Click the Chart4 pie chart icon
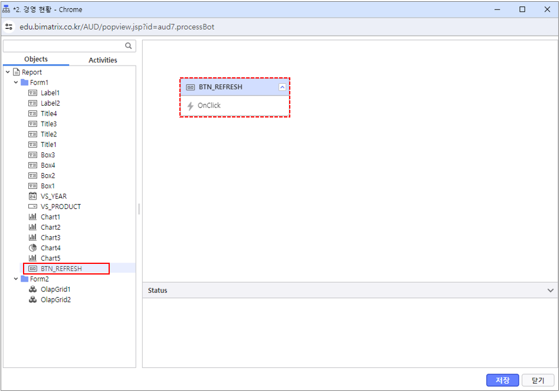 [x=32, y=248]
